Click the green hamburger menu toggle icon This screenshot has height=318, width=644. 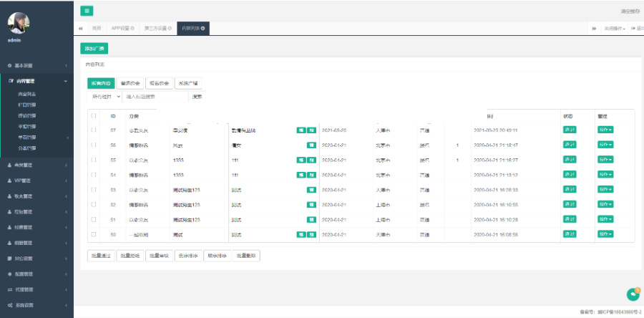coord(87,11)
